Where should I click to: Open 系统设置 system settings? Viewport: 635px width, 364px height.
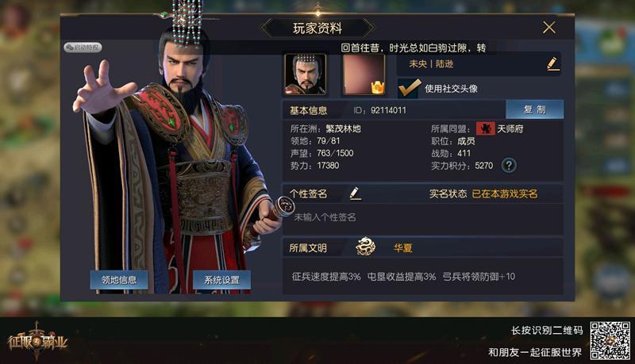[x=221, y=280]
